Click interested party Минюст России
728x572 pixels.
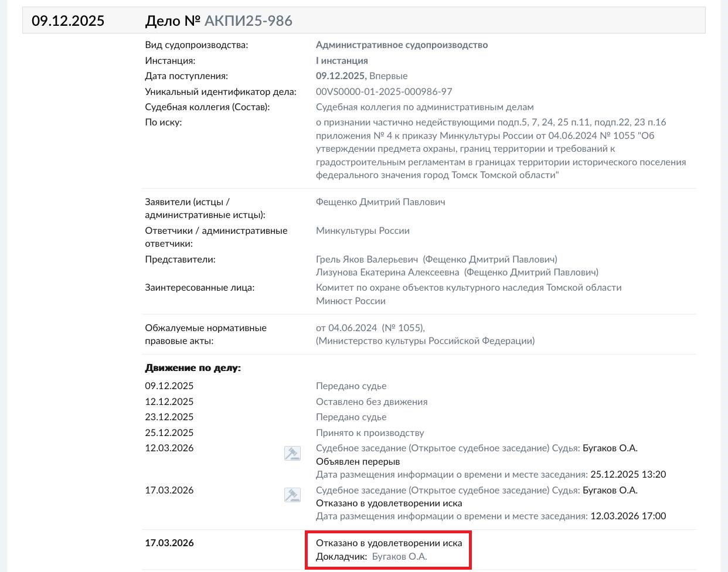pyautogui.click(x=351, y=301)
